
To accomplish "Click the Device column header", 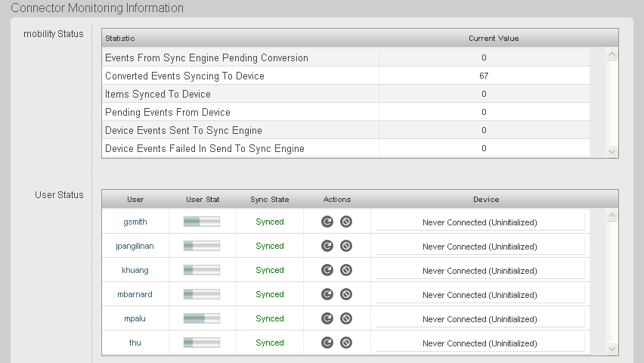I will coord(486,199).
